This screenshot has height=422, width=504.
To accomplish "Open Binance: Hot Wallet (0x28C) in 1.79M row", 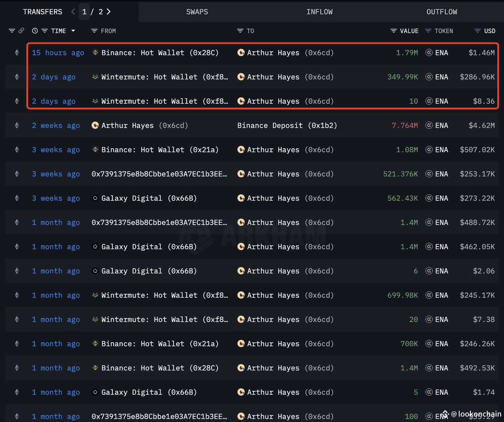I will click(x=160, y=52).
